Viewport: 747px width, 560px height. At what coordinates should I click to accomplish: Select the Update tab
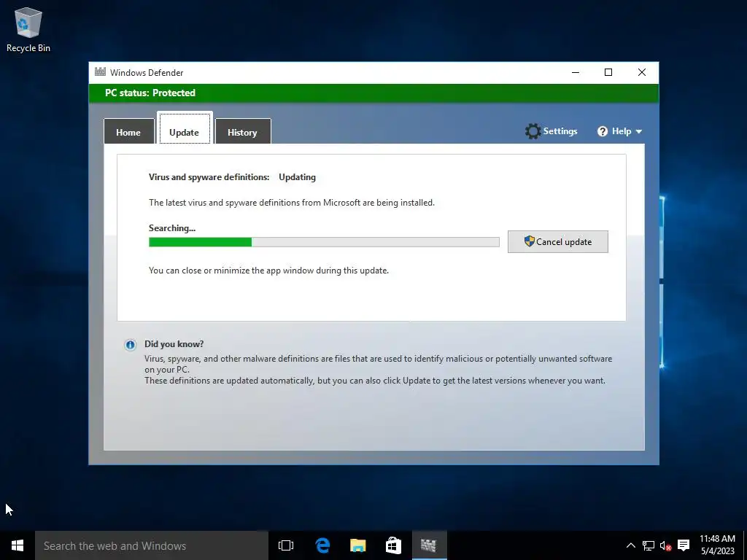coord(185,128)
